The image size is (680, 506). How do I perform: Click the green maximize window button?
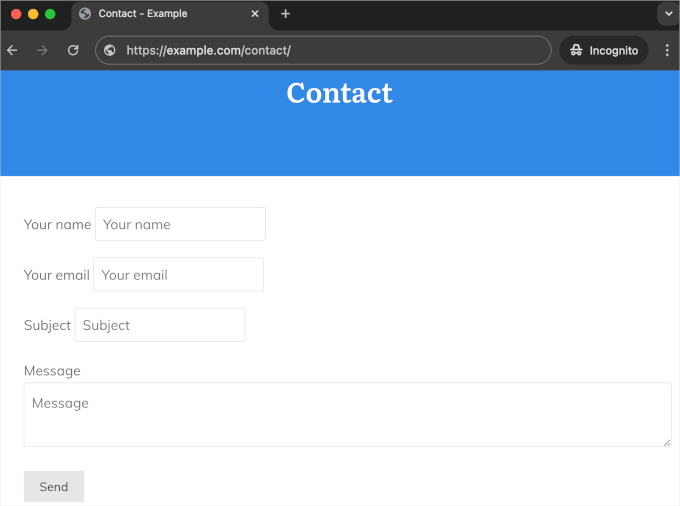coord(50,14)
